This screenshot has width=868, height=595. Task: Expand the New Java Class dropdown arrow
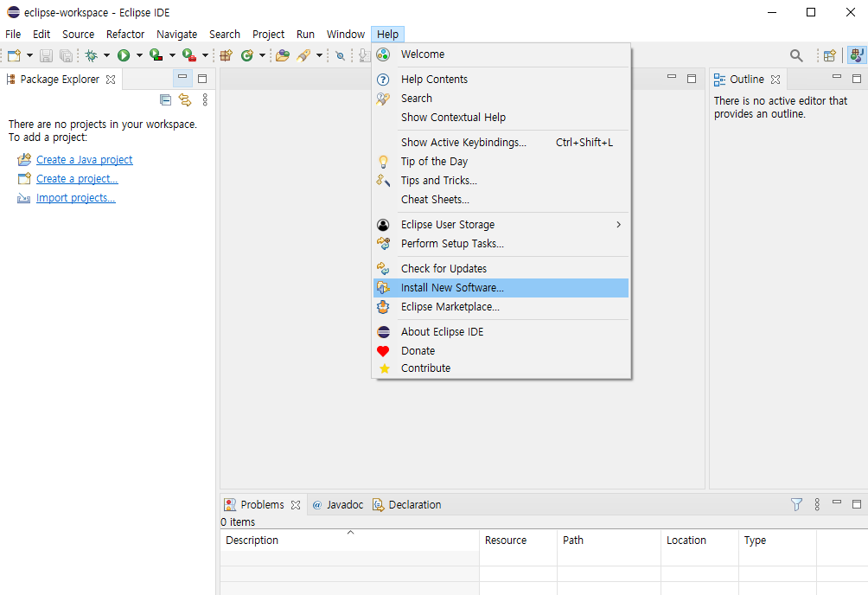tap(263, 55)
